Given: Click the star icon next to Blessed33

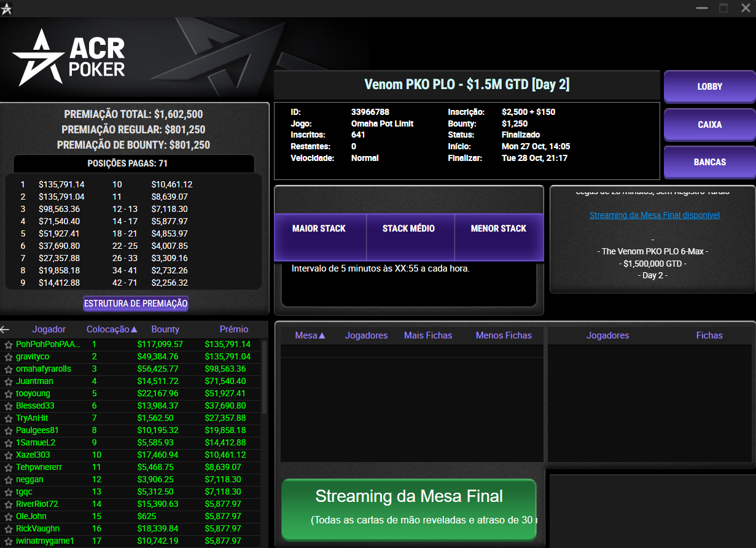Looking at the screenshot, I should coord(8,405).
